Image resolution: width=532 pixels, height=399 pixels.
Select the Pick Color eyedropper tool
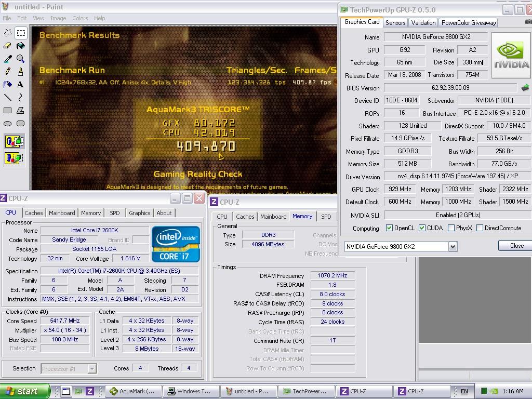(x=8, y=58)
